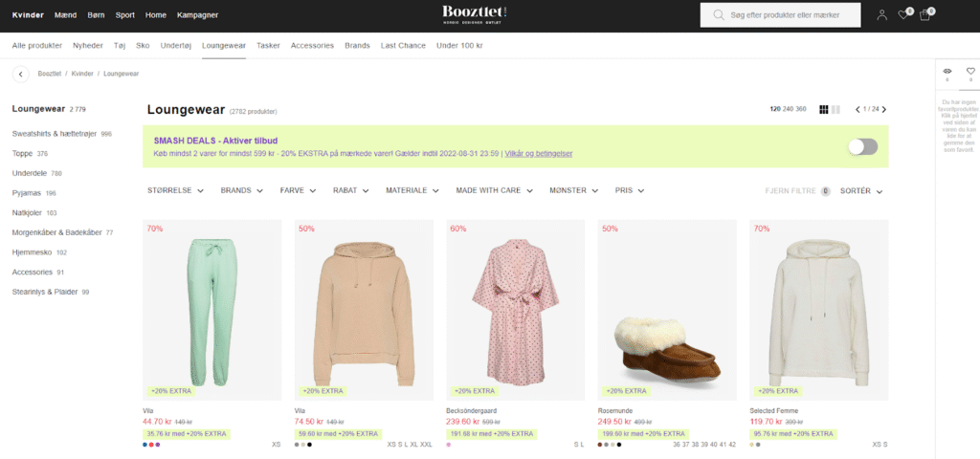Screen dimensions: 980x459
Task: Open the Sko tab
Action: point(144,46)
